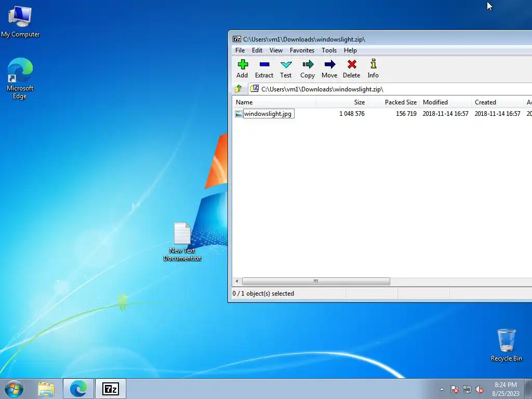Screen dimensions: 532x399
Task: Click the horizontal scrollbar left arrow
Action: [237, 281]
